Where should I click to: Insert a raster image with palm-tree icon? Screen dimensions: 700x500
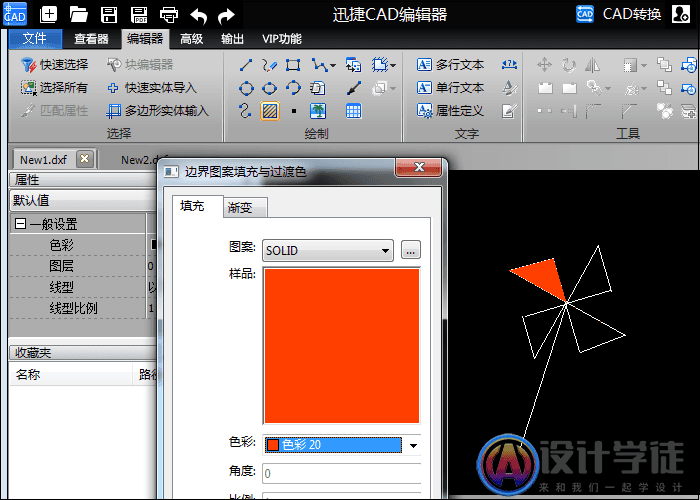pos(317,111)
